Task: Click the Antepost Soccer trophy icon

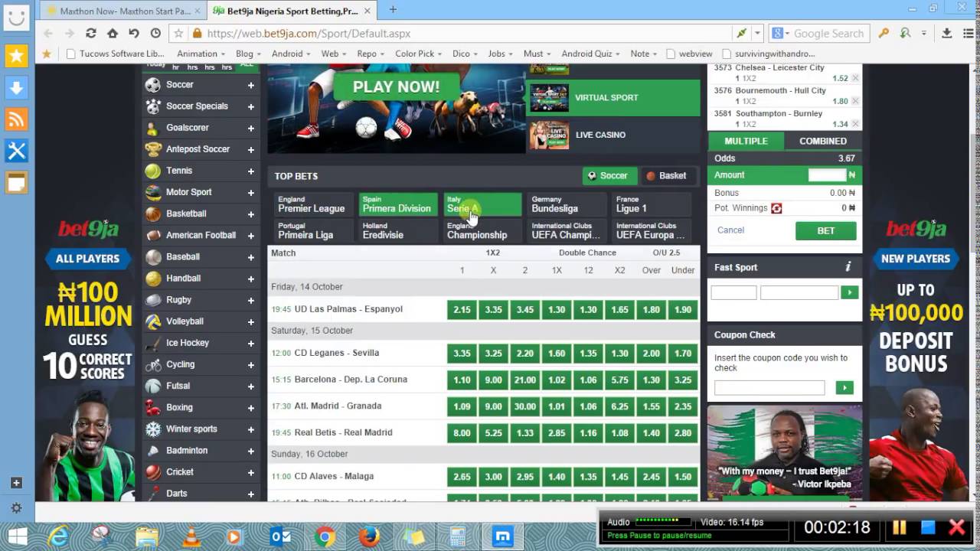Action: 153,149
